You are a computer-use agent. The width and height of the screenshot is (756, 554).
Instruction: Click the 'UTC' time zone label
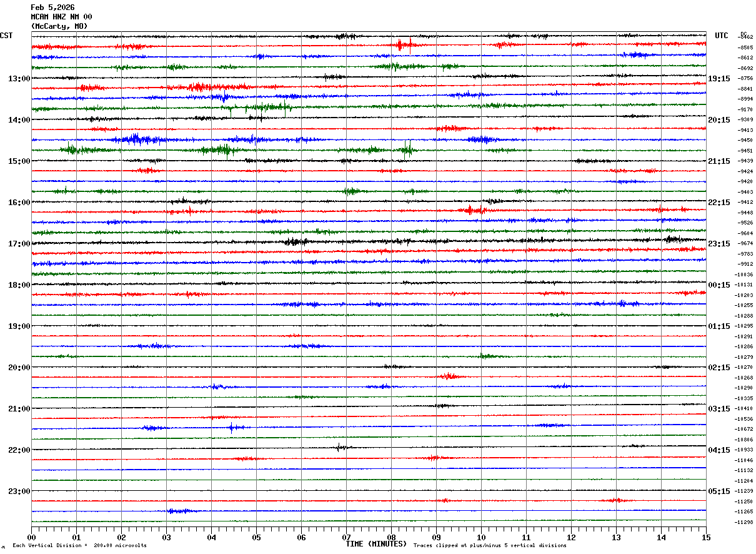[x=722, y=36]
